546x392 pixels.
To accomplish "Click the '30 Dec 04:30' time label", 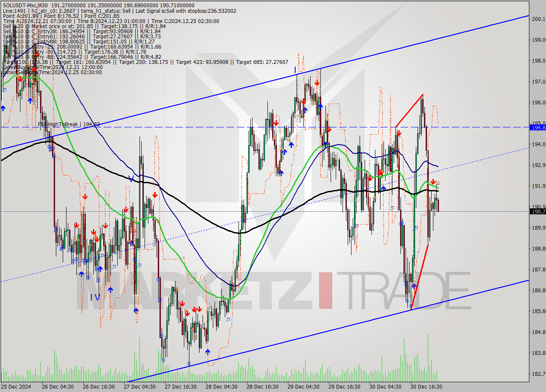I will [x=386, y=387].
